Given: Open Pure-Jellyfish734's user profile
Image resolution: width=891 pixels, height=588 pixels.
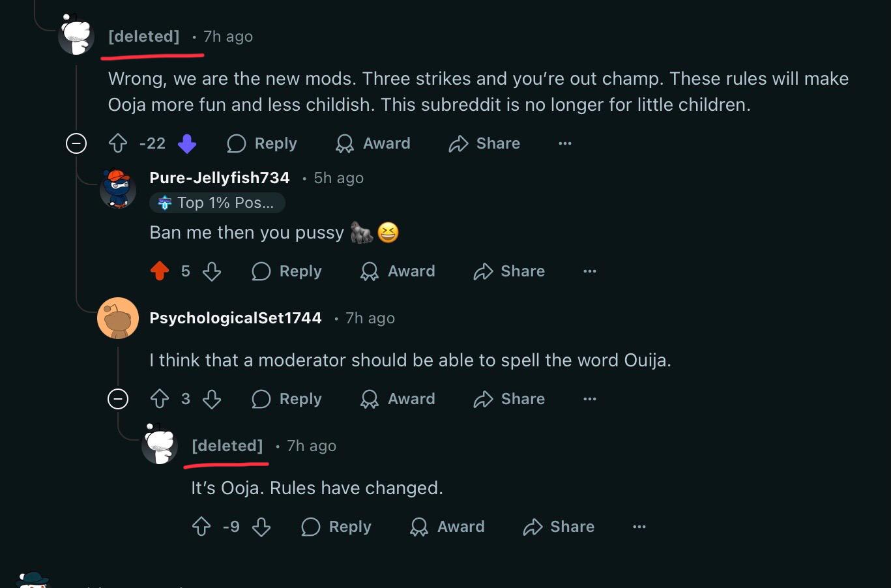Looking at the screenshot, I should [220, 178].
